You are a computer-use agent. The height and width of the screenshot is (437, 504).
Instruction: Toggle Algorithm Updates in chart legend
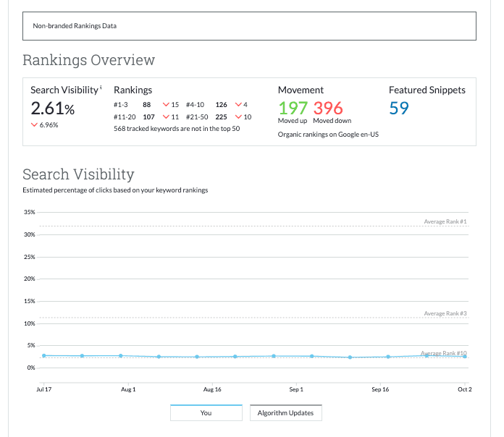(286, 413)
